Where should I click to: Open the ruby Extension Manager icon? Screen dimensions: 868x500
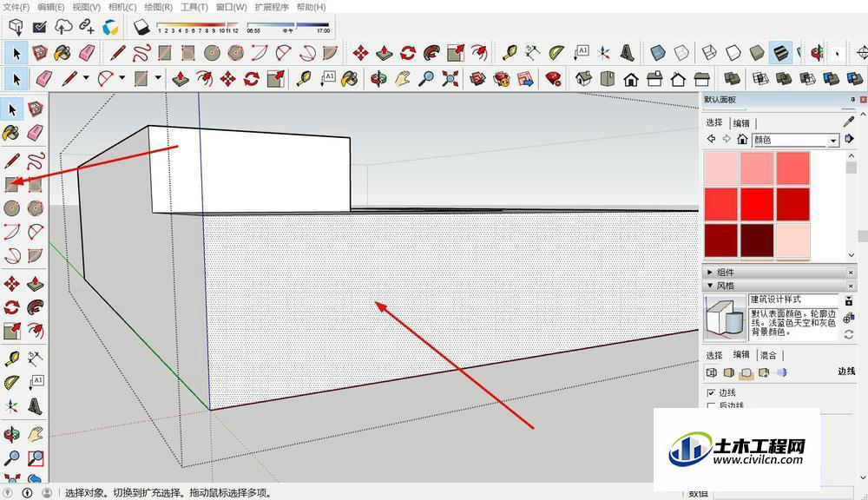553,79
